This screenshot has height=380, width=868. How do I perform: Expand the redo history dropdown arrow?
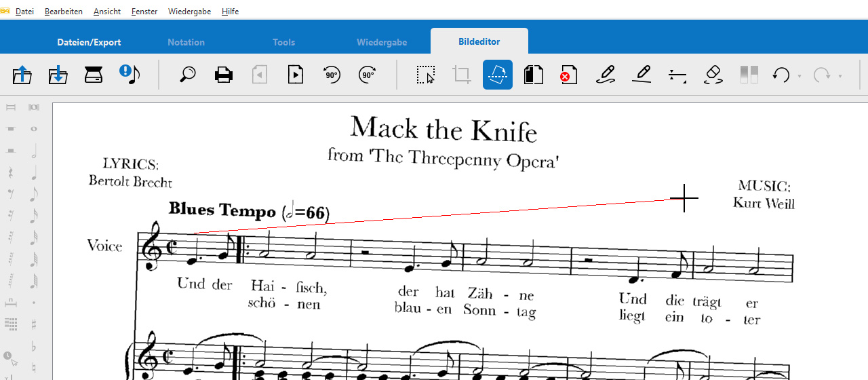pos(840,76)
